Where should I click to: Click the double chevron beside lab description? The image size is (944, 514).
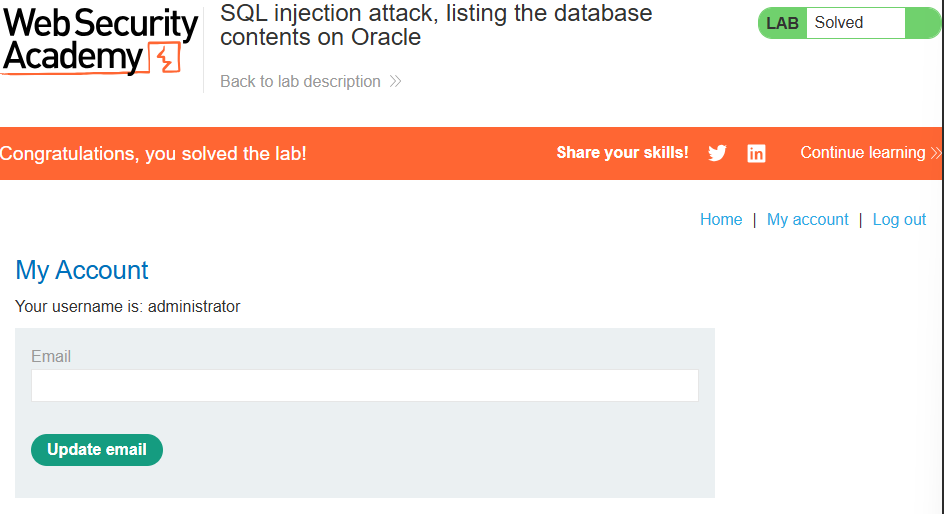[395, 81]
